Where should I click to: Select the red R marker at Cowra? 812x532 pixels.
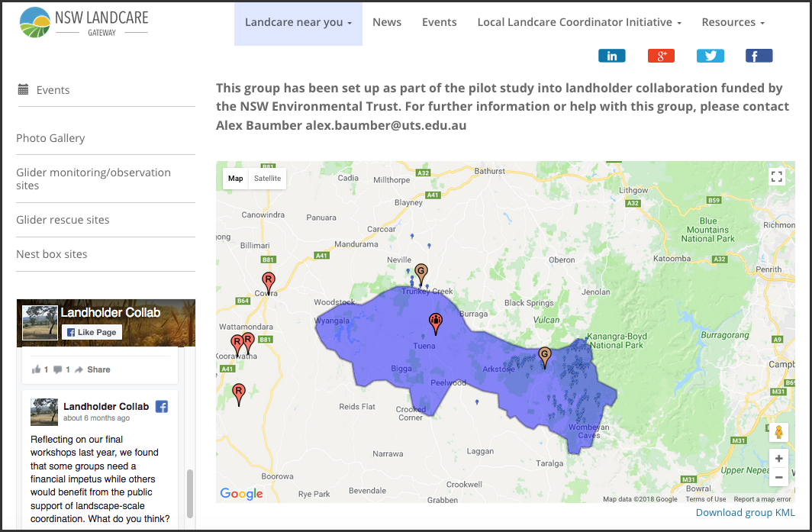click(x=268, y=283)
